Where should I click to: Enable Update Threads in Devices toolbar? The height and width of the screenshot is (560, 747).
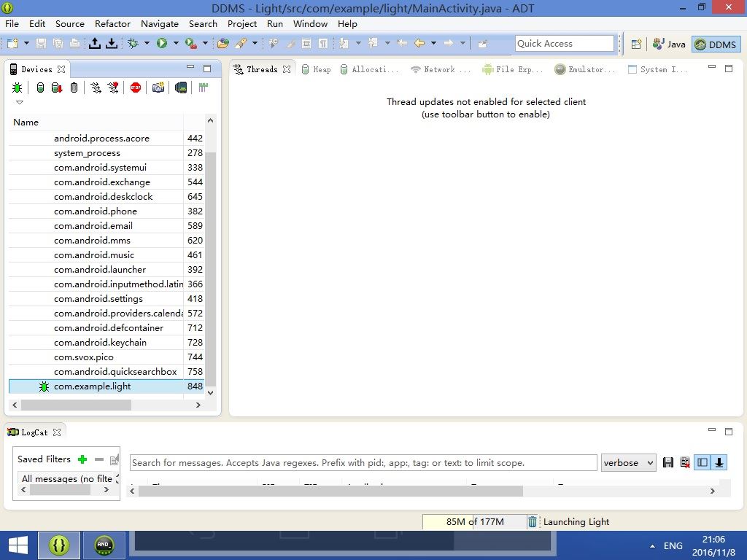click(96, 87)
